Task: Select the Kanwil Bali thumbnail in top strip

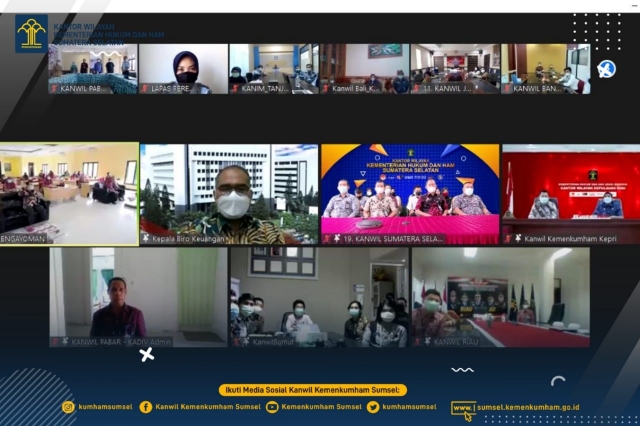Action: pos(364,68)
